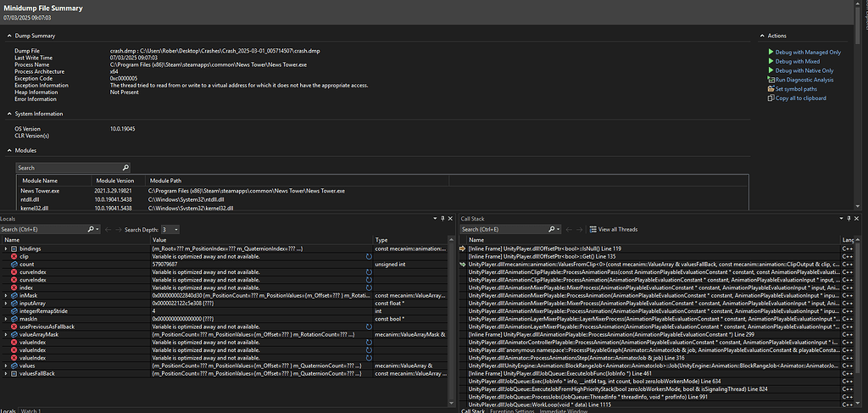Collapse the System Information section
Viewport: 868px width, 413px height.
tap(8, 114)
